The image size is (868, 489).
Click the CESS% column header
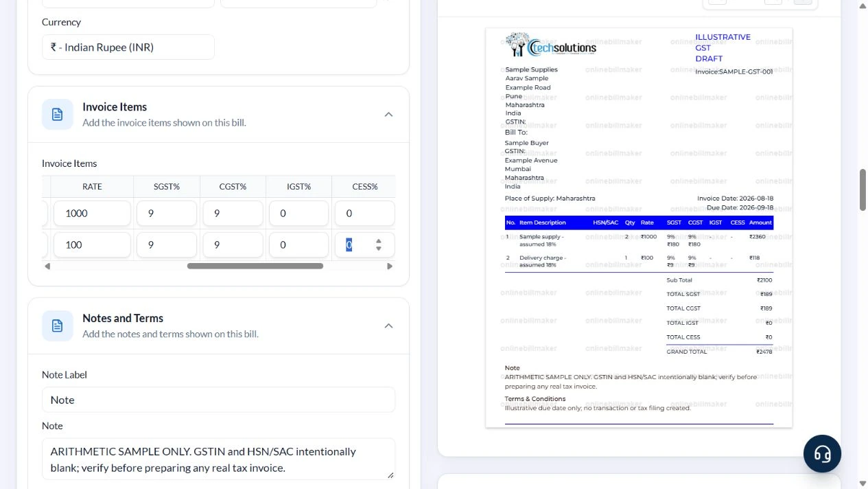[364, 186]
